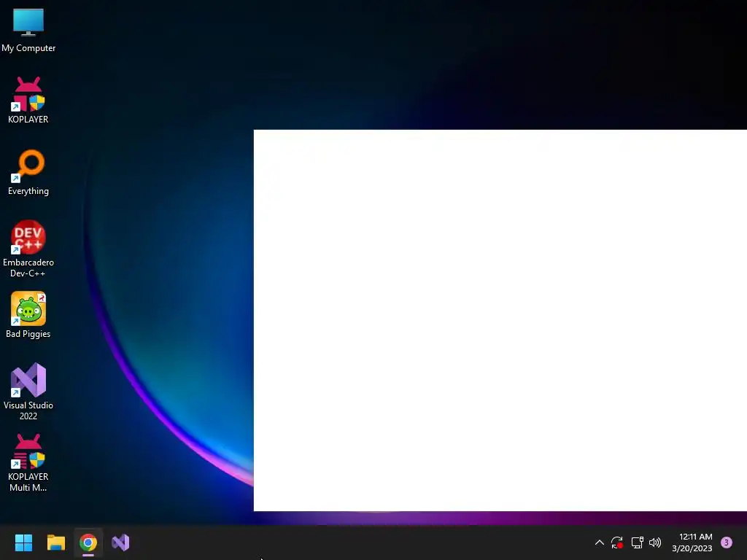Show hidden system tray icons
This screenshot has width=747, height=560.
[x=600, y=542]
